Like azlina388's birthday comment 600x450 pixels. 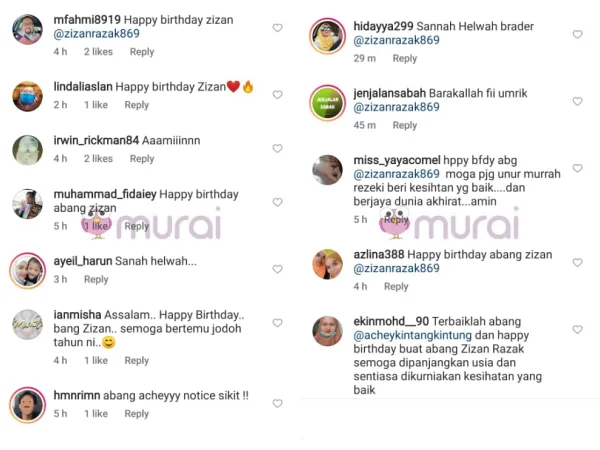coord(577,262)
